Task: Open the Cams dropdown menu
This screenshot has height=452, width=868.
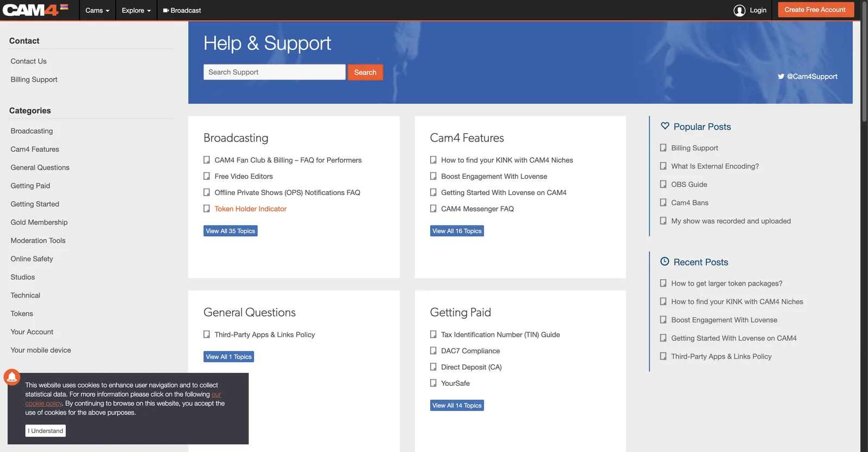Action: pyautogui.click(x=98, y=10)
